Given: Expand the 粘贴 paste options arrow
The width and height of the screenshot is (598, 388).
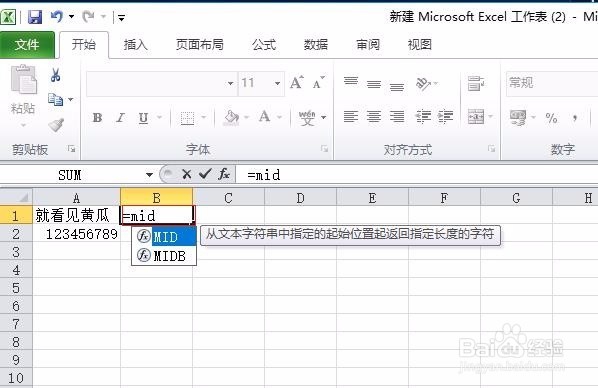Looking at the screenshot, I should pyautogui.click(x=23, y=125).
